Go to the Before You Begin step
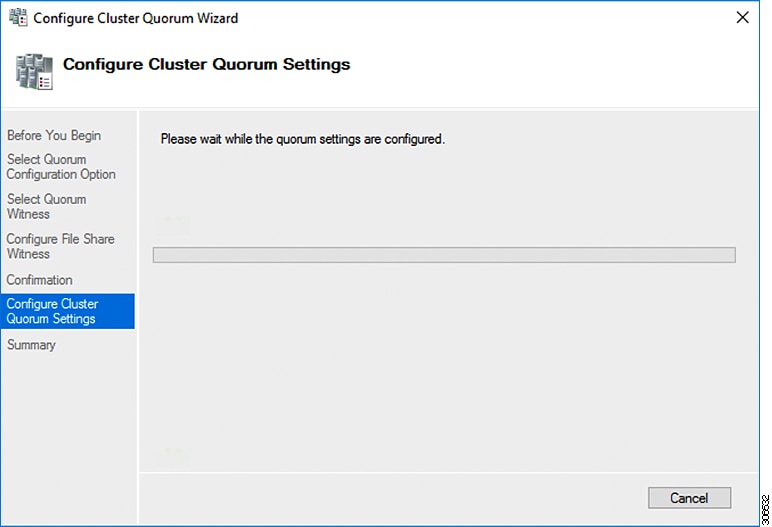This screenshot has width=772, height=527. 53,136
